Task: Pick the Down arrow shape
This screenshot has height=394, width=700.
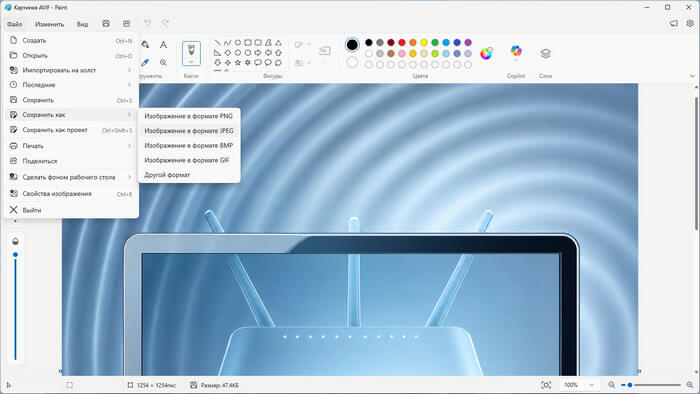Action: pyautogui.click(x=217, y=62)
